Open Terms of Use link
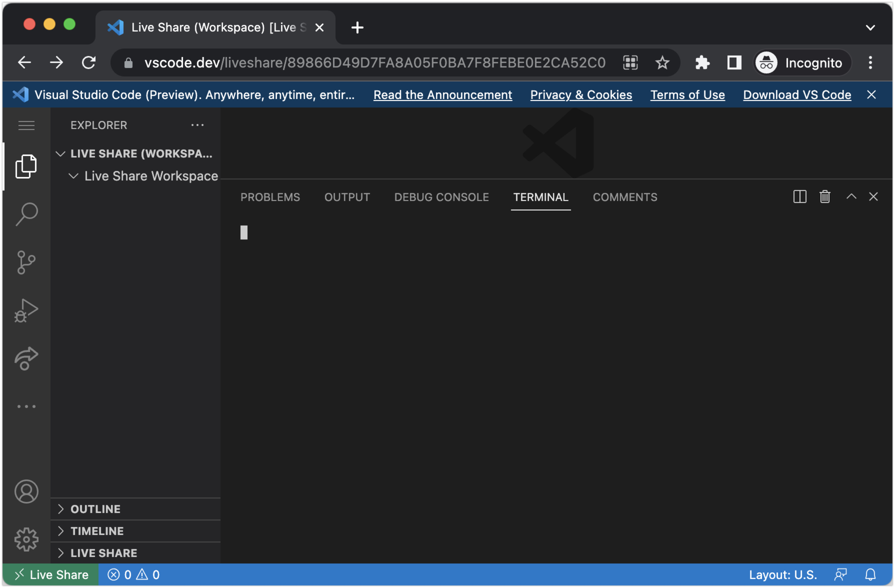Image resolution: width=895 pixels, height=588 pixels. pyautogui.click(x=687, y=95)
